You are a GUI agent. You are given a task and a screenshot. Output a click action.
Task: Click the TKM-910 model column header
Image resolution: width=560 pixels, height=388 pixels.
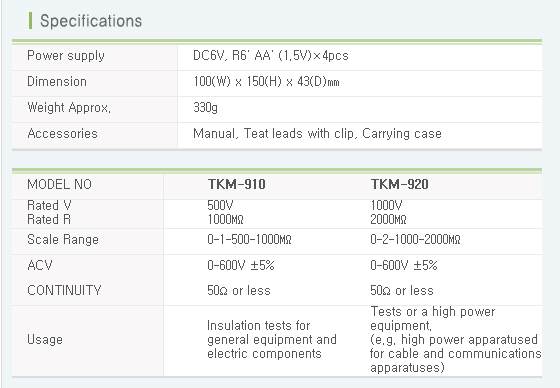coord(236,185)
